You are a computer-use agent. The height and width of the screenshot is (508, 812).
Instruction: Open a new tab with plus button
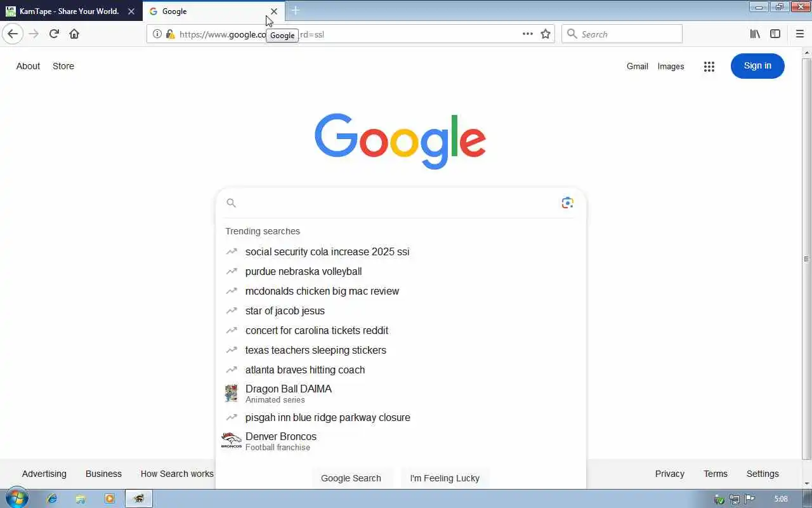click(x=296, y=11)
